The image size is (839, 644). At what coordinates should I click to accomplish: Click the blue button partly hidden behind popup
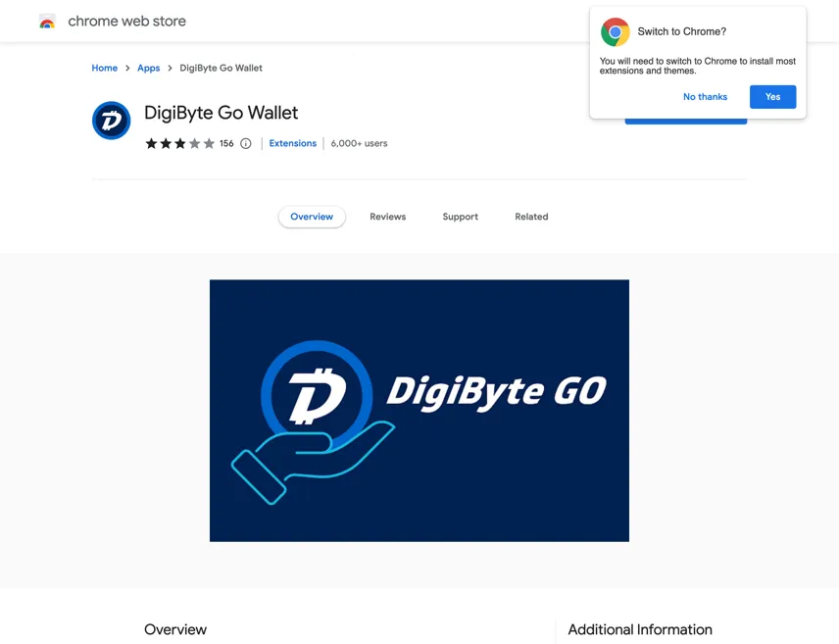(686, 121)
